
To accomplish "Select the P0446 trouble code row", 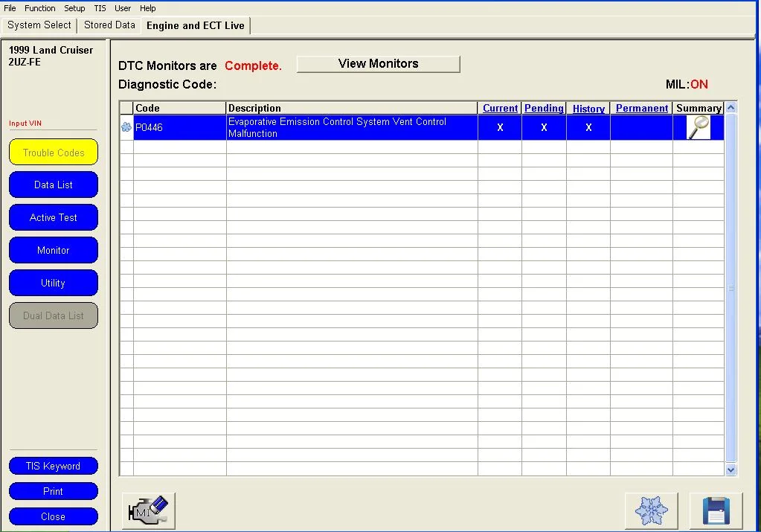I will 422,128.
